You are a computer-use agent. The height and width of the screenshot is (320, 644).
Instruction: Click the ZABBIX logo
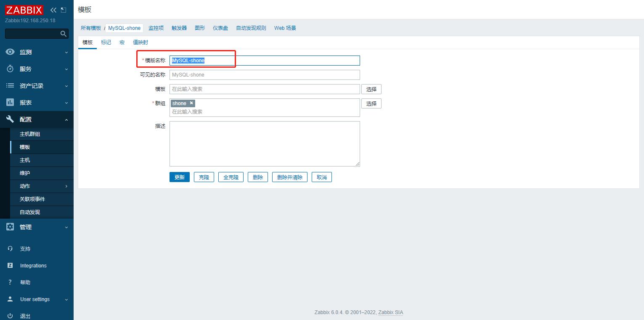[24, 10]
